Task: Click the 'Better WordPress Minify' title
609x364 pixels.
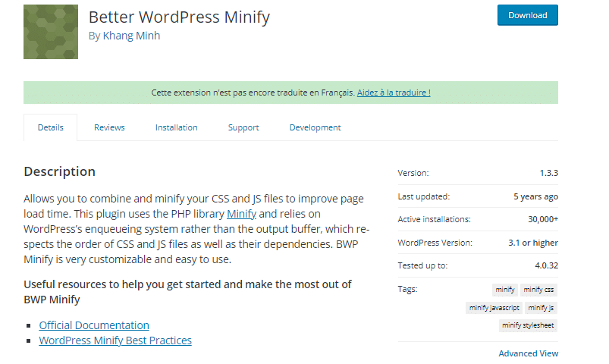Action: tap(179, 17)
